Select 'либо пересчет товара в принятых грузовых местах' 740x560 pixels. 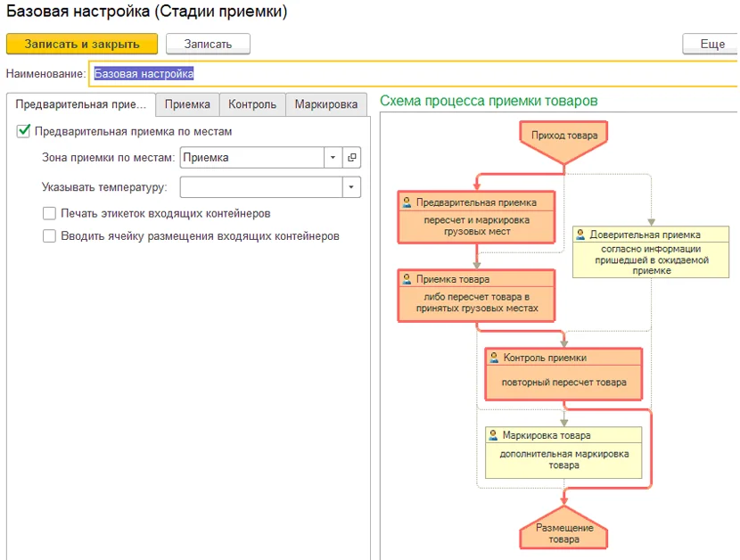(477, 302)
